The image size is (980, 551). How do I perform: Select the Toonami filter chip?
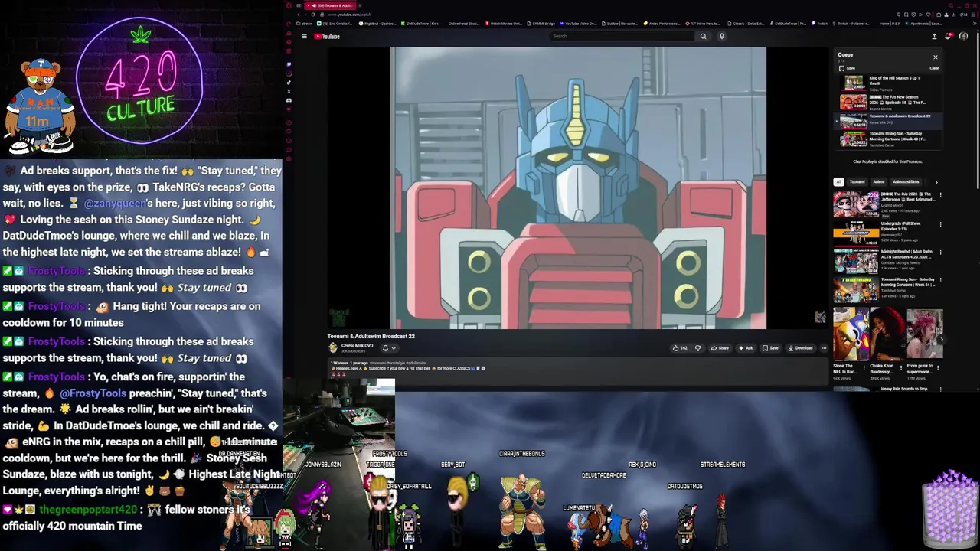tap(857, 182)
